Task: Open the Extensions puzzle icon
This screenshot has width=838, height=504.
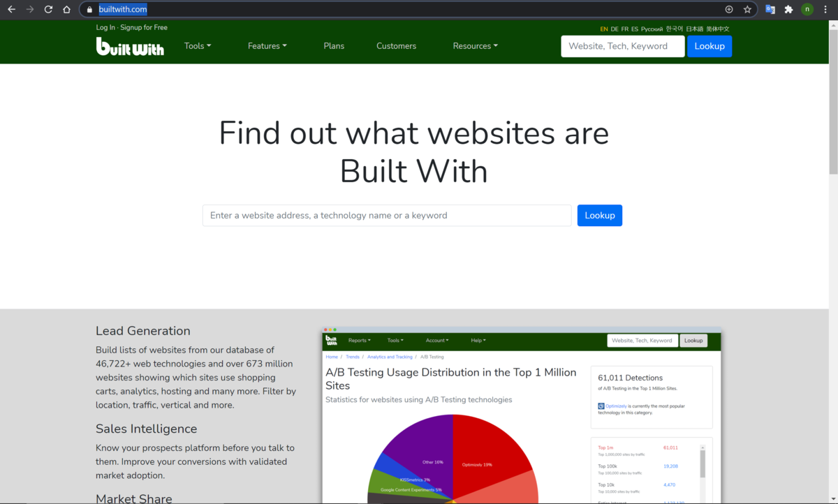Action: [788, 9]
